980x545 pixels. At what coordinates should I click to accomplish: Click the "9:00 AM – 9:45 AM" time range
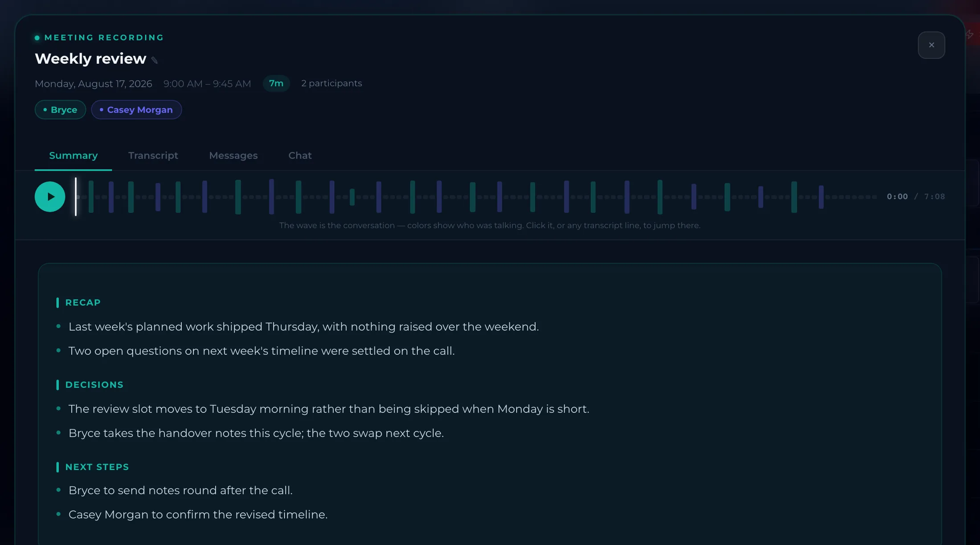pyautogui.click(x=207, y=84)
